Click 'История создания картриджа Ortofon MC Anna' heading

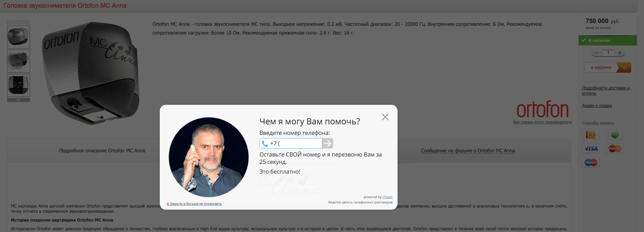[62, 220]
